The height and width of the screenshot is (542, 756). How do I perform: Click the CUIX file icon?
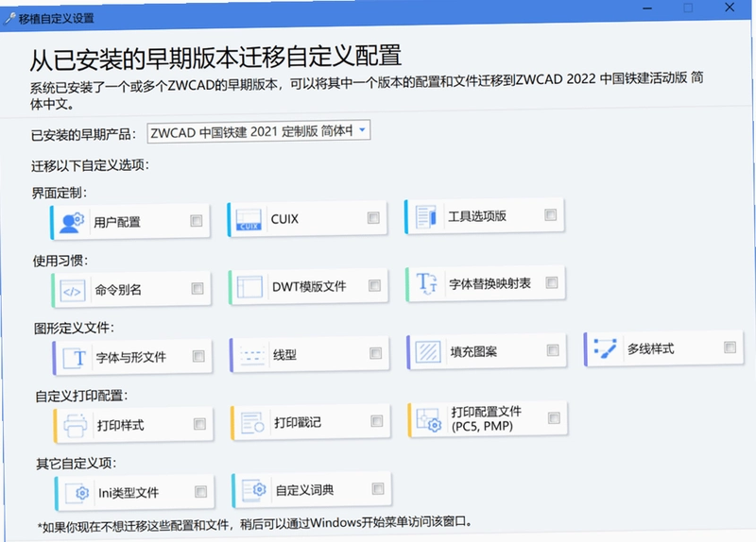[x=249, y=220]
